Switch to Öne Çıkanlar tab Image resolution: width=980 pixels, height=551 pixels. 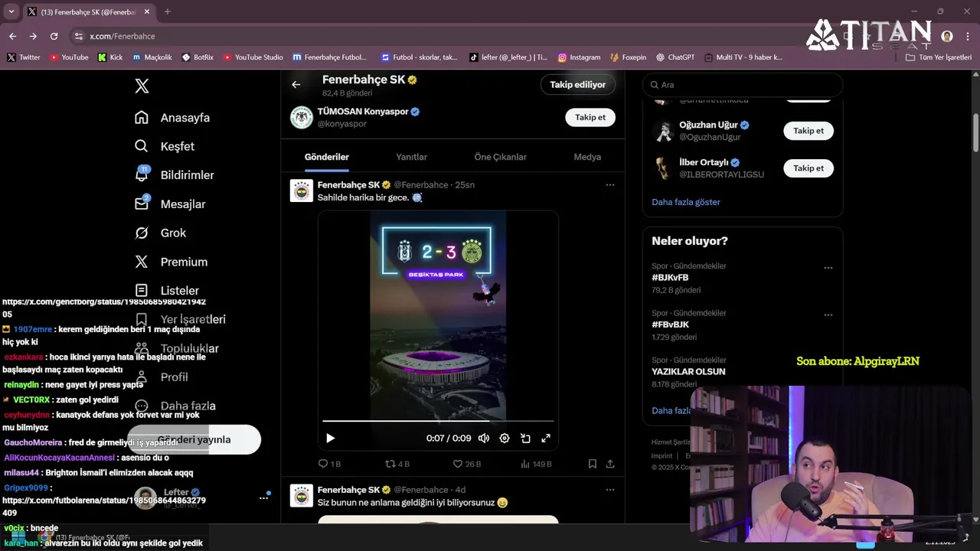point(501,157)
